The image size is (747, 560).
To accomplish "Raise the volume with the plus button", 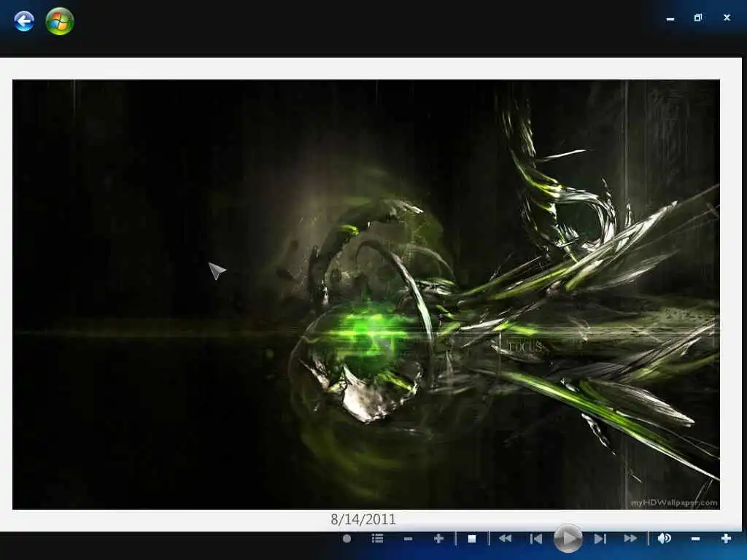I will click(x=726, y=539).
